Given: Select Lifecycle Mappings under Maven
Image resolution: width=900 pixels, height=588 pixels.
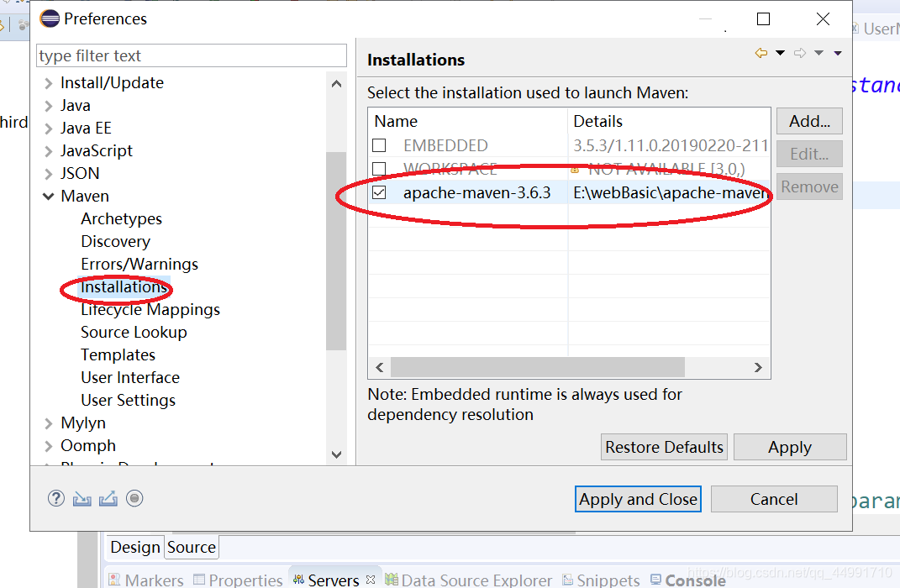Looking at the screenshot, I should click(150, 310).
